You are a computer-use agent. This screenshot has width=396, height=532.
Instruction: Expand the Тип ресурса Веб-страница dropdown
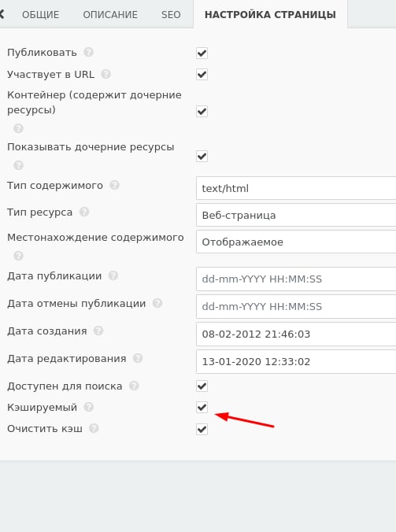[x=296, y=215]
